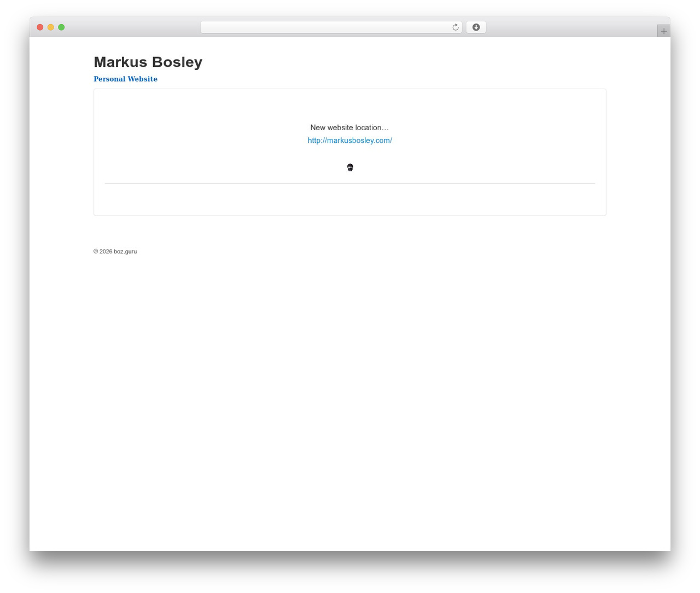Follow the http://markusbosley.com/ link
This screenshot has height=593, width=700.
pos(350,141)
